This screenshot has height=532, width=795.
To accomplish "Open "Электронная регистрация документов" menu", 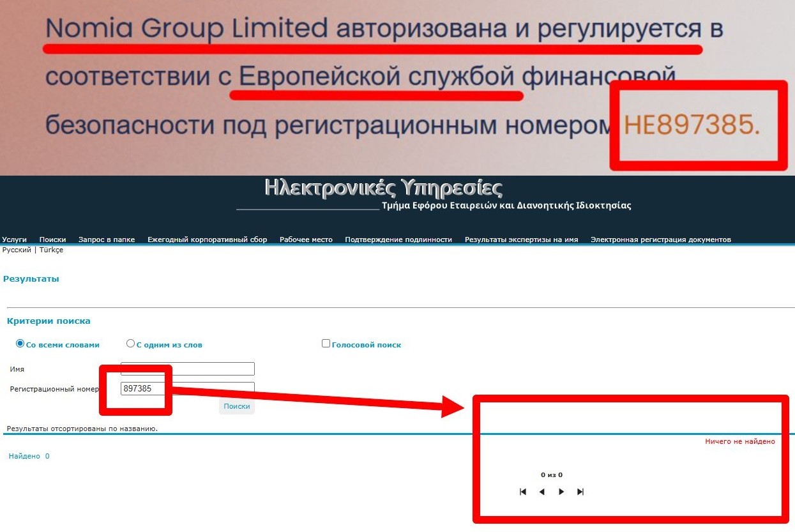I will point(661,239).
